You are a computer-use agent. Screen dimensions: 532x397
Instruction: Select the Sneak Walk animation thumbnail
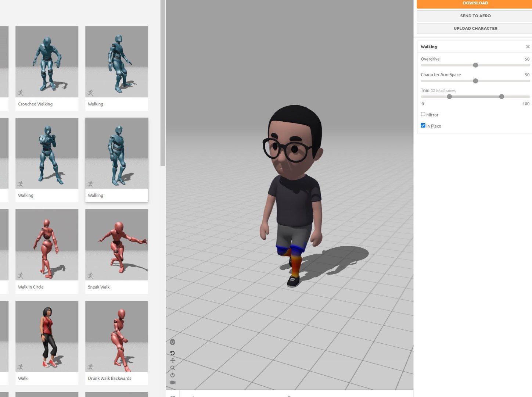click(x=116, y=245)
